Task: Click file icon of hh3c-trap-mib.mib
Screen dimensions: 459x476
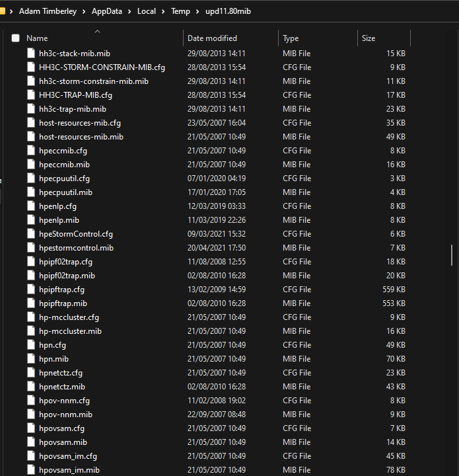Action: pyautogui.click(x=31, y=108)
